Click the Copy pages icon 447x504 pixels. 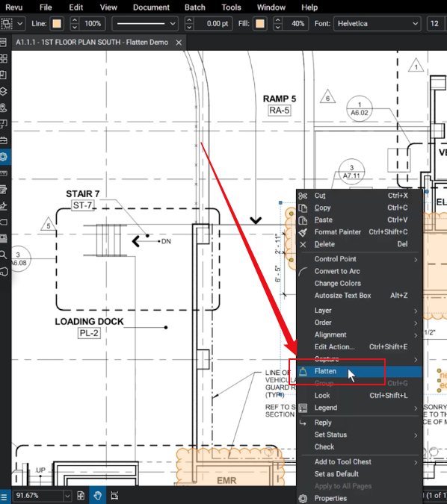303,208
